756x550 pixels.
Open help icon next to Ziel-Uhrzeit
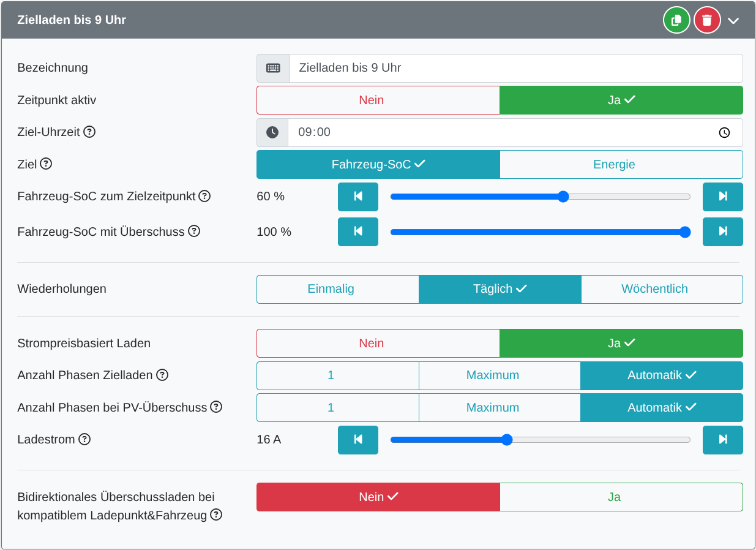pyautogui.click(x=89, y=132)
